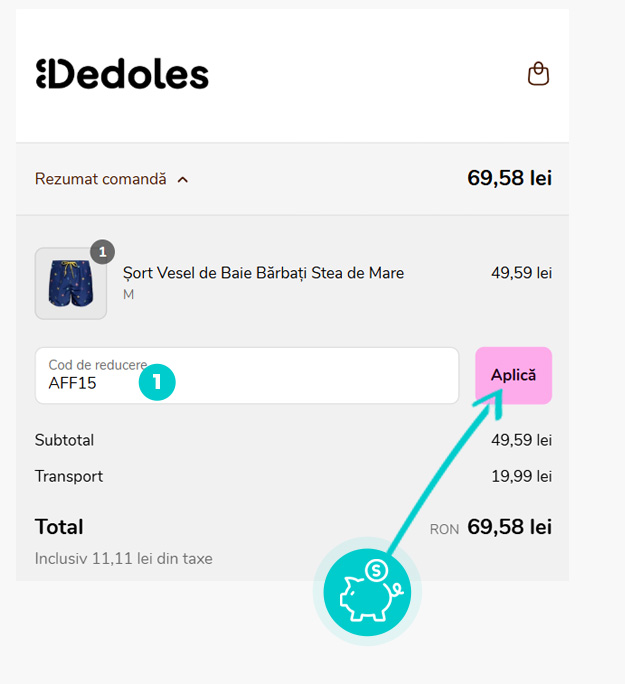Click the Subtotal row label

(64, 440)
